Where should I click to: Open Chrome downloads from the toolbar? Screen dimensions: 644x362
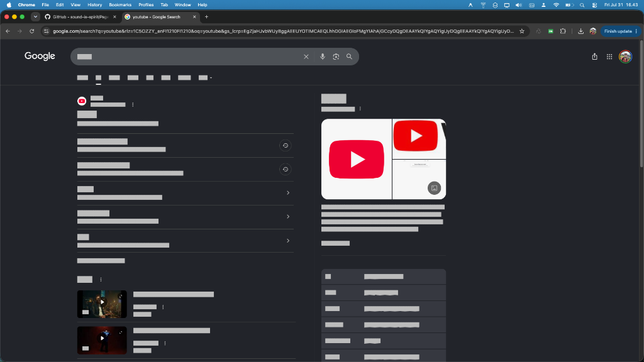tap(580, 31)
